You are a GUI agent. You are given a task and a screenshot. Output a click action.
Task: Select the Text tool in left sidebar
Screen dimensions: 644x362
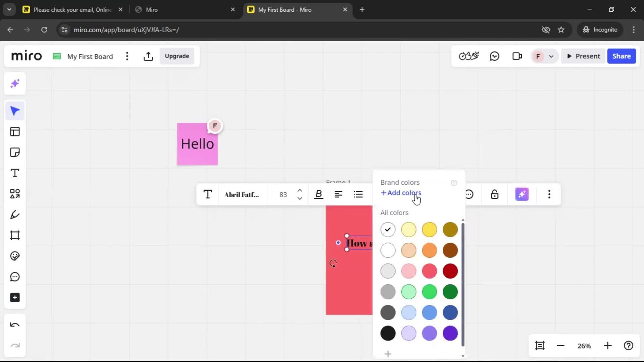pyautogui.click(x=15, y=173)
